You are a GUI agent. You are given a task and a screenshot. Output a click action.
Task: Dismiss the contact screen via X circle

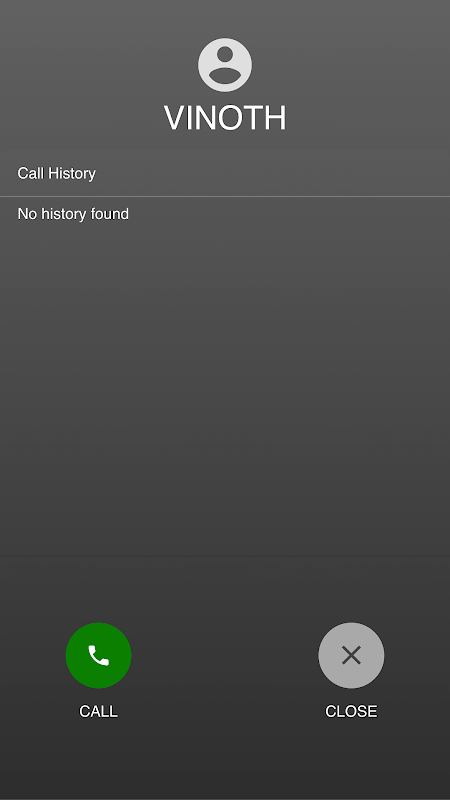point(351,655)
